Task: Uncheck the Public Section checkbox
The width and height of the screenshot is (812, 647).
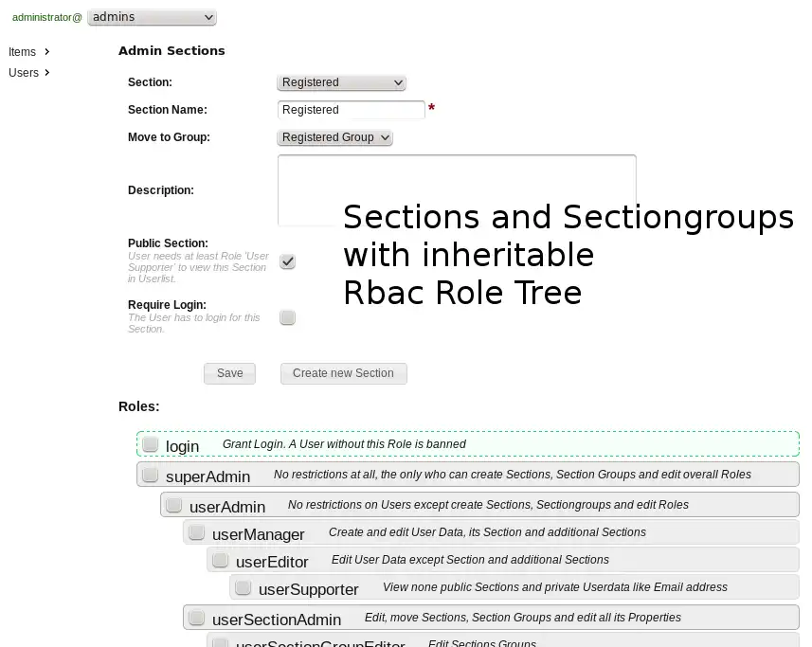Action: coord(288,261)
